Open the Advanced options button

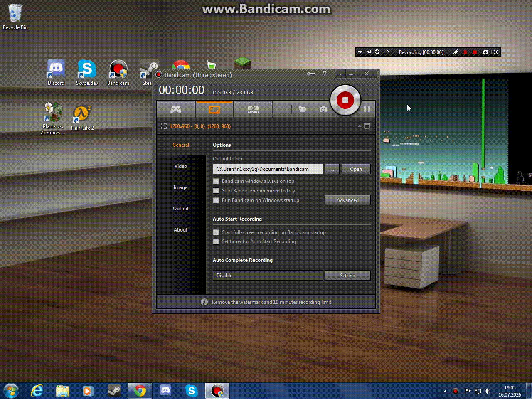coord(347,200)
